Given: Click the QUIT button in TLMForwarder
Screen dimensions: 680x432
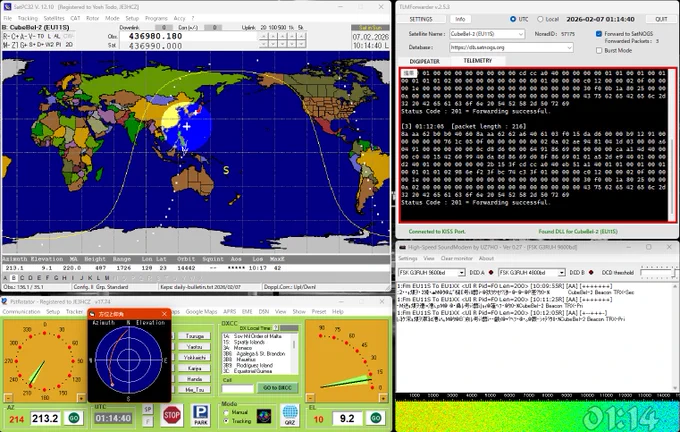Looking at the screenshot, I should pyautogui.click(x=661, y=19).
